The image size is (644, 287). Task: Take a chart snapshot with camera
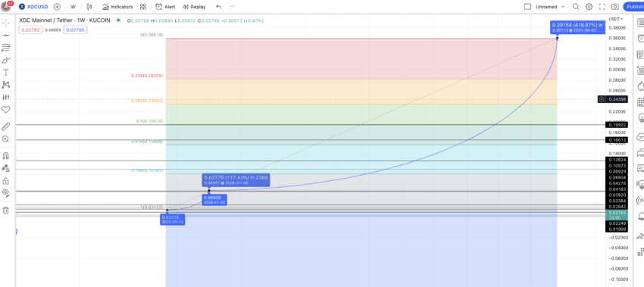tap(615, 7)
